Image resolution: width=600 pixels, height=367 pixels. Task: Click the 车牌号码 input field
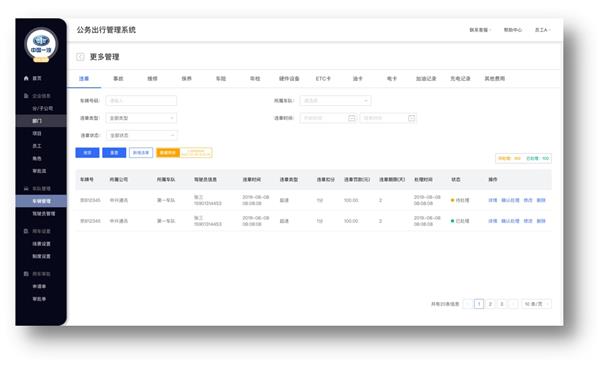[141, 101]
